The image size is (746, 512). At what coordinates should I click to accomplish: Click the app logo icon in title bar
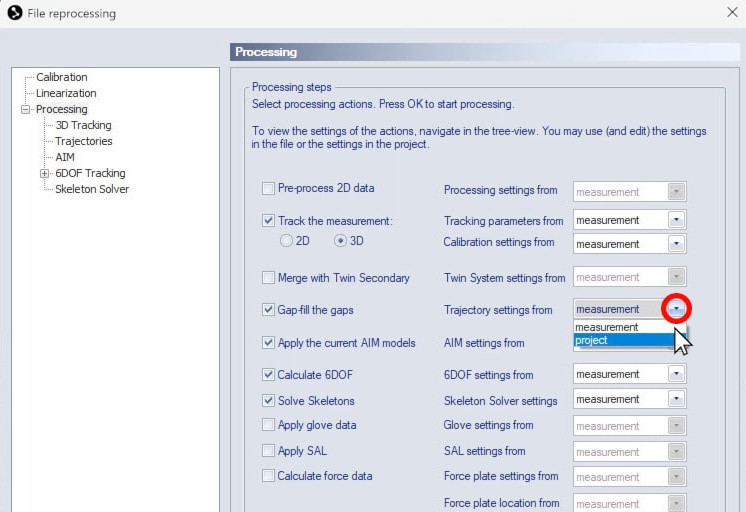pos(14,13)
